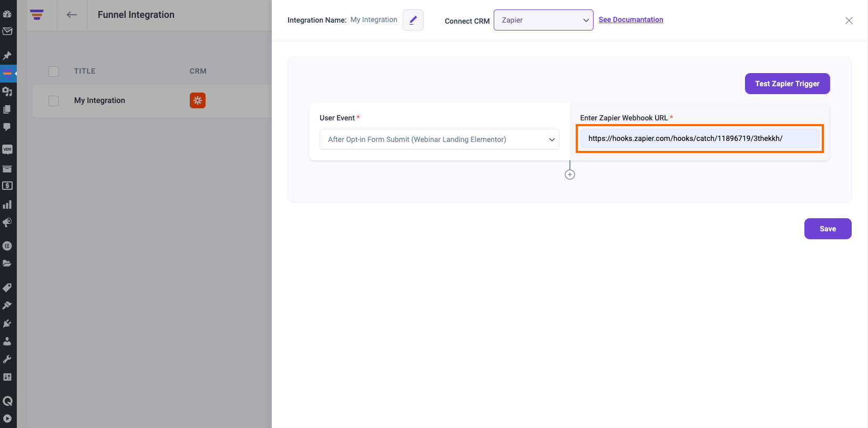Open the See Documantation link
Screen dimensions: 868x428
tap(631, 19)
